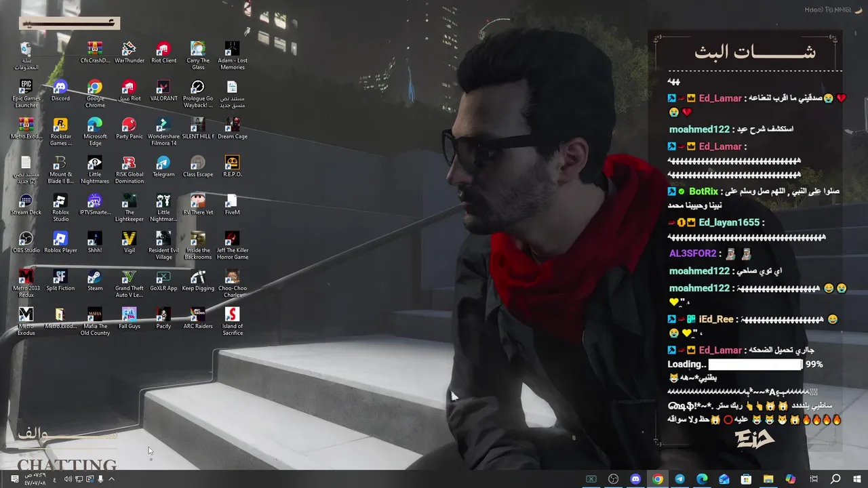Launch Resident Evil Village shortcut
The image size is (868, 488).
tap(163, 245)
